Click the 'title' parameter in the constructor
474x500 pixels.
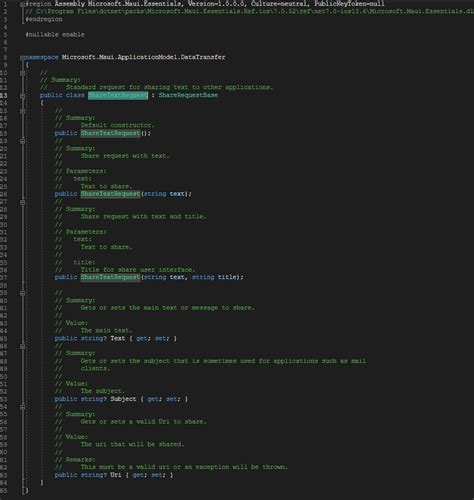pyautogui.click(x=227, y=277)
